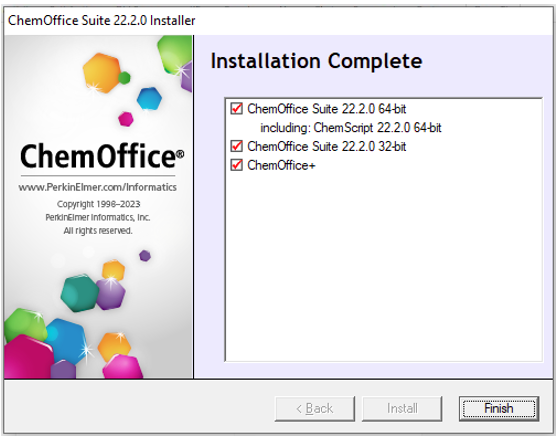Click the empty area of the component list

tap(384, 266)
